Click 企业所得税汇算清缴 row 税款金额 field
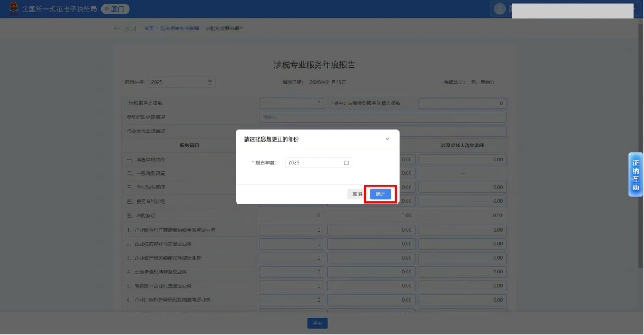This screenshot has height=335, width=644. (462, 230)
